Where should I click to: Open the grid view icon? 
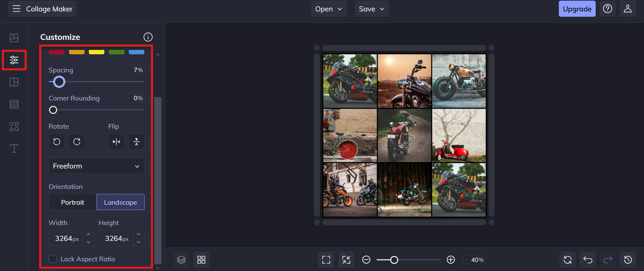[201, 260]
